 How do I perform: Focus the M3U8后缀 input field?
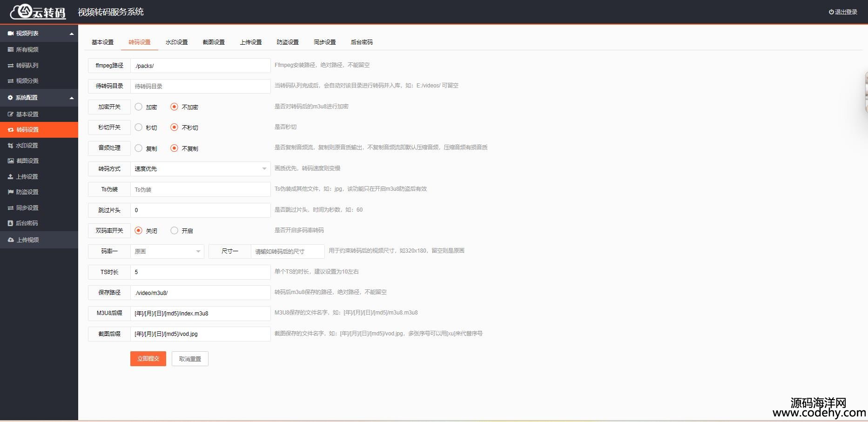(200, 314)
